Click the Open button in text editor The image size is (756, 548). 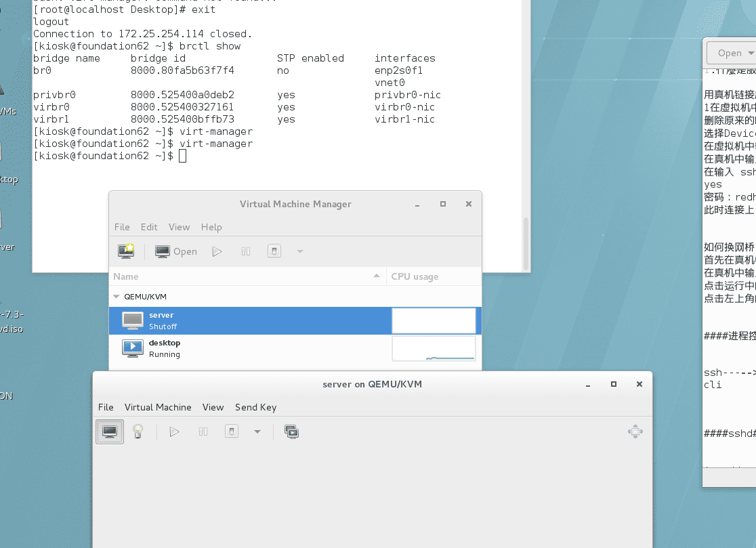[731, 53]
